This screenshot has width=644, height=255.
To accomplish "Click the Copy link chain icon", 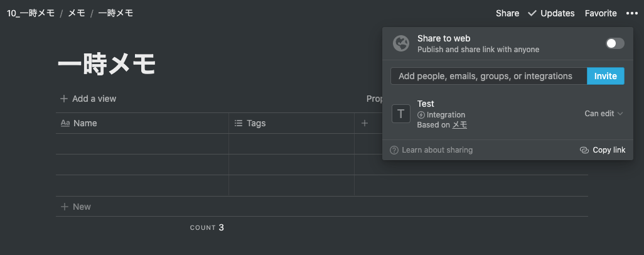I will (584, 150).
